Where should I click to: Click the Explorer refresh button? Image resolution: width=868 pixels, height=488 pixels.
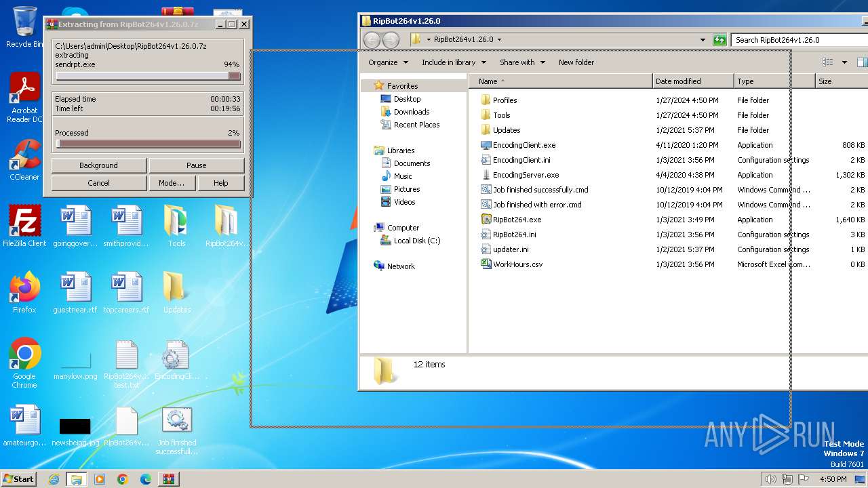coord(719,40)
